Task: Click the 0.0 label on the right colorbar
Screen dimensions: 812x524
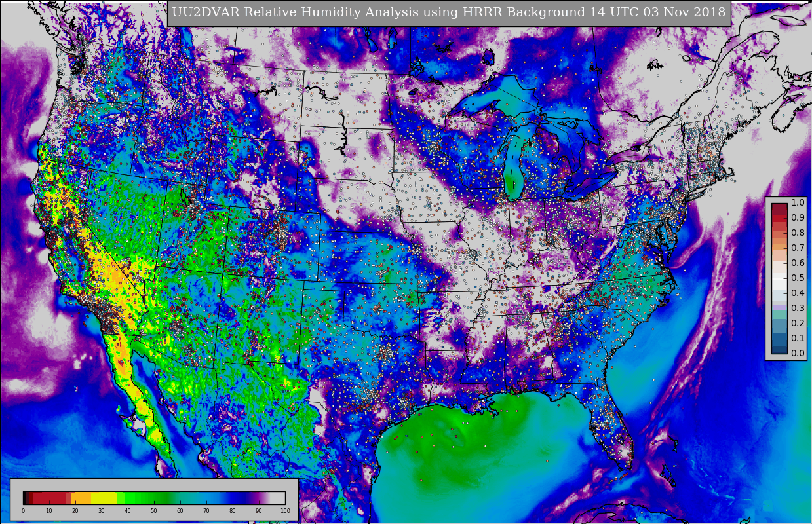Action: [x=798, y=354]
